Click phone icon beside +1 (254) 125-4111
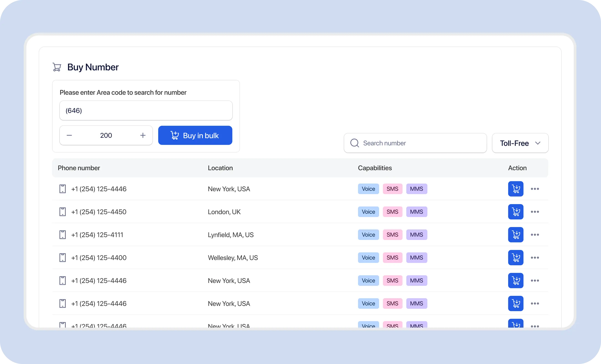This screenshot has width=601, height=364. (x=63, y=235)
